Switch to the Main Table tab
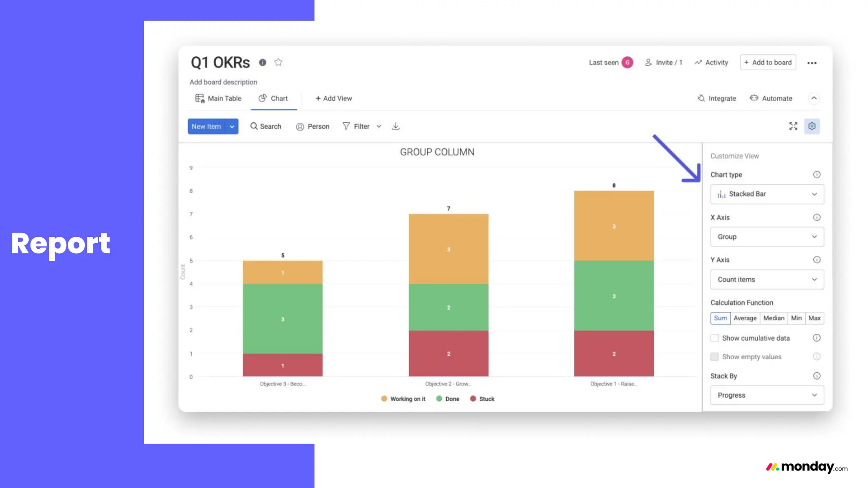The height and width of the screenshot is (488, 868). pyautogui.click(x=218, y=98)
